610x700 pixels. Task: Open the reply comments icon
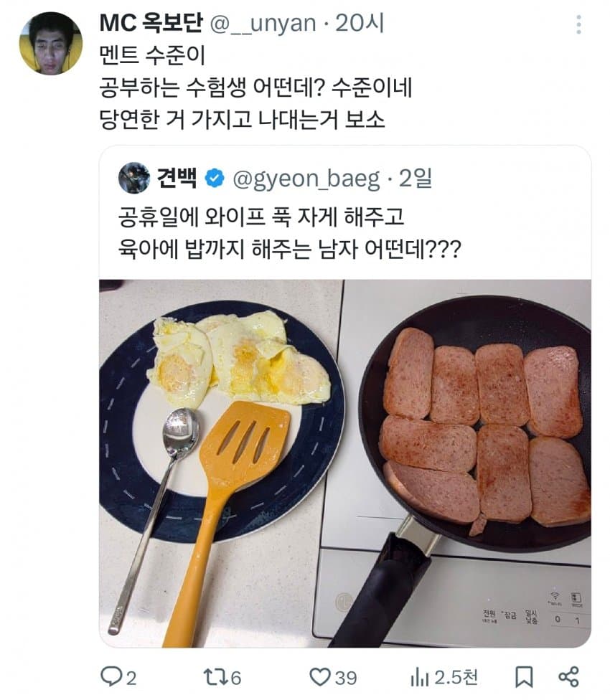point(110,676)
